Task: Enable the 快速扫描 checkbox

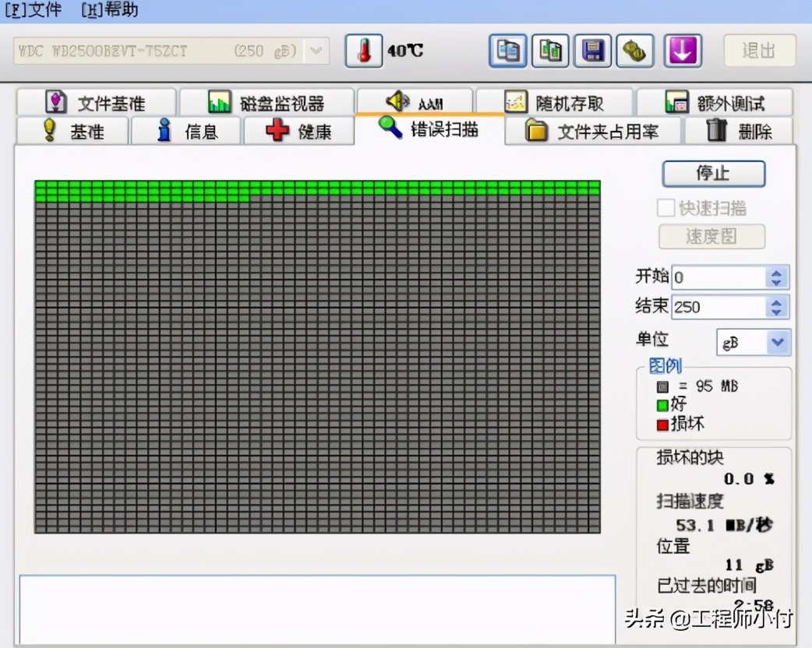Action: [x=666, y=208]
